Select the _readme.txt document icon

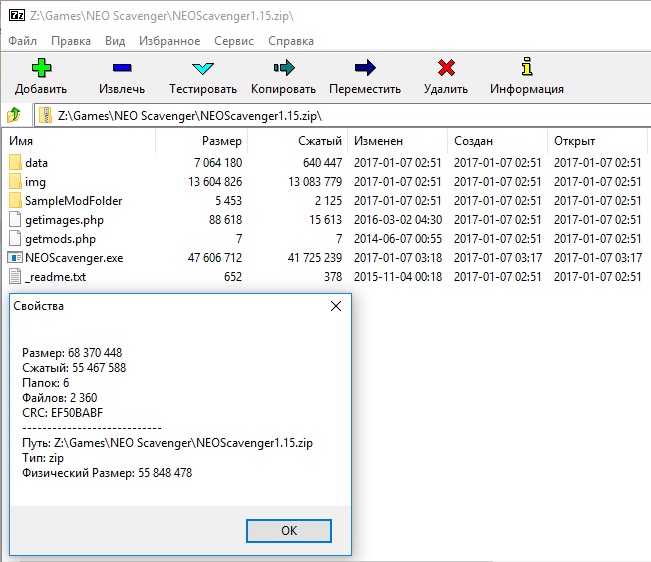click(15, 276)
